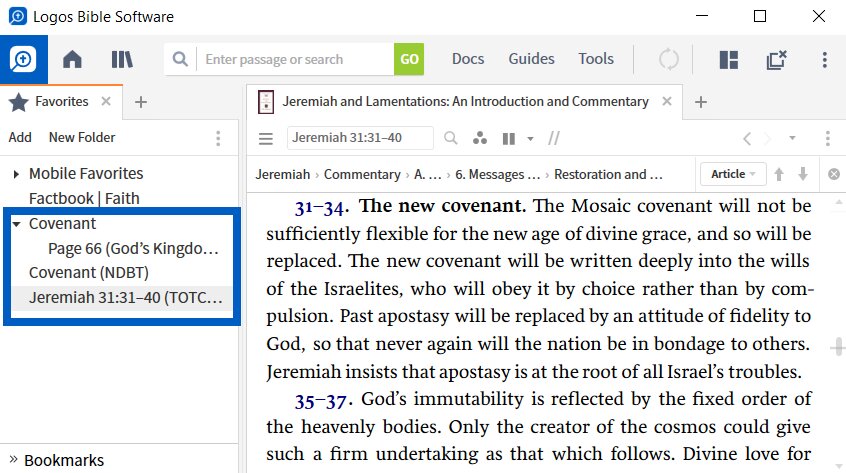Click Jeremiah breadcrumb
Image resolution: width=846 pixels, height=473 pixels.
click(x=282, y=175)
